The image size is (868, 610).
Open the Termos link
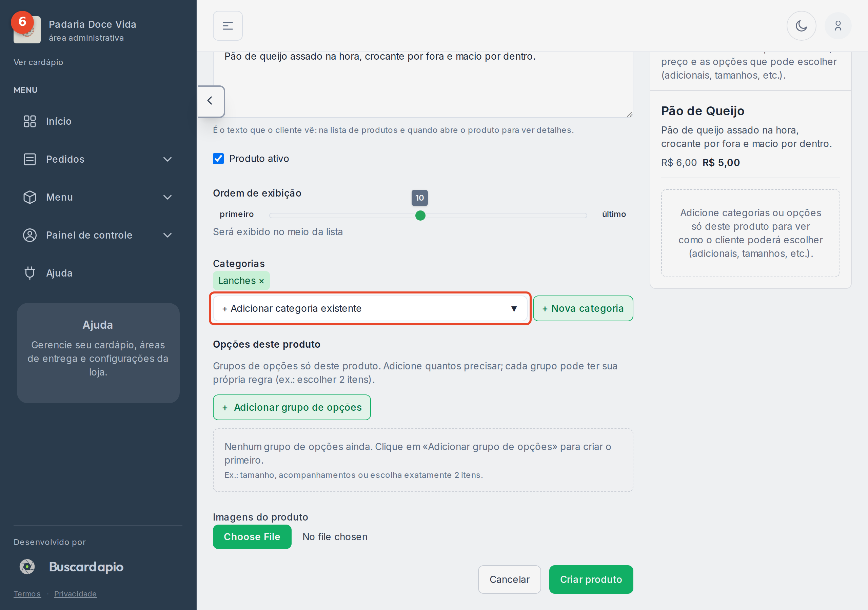pyautogui.click(x=27, y=593)
